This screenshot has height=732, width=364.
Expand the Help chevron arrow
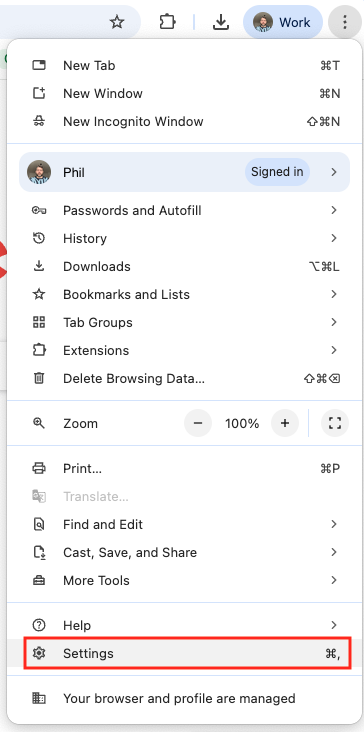(x=334, y=626)
